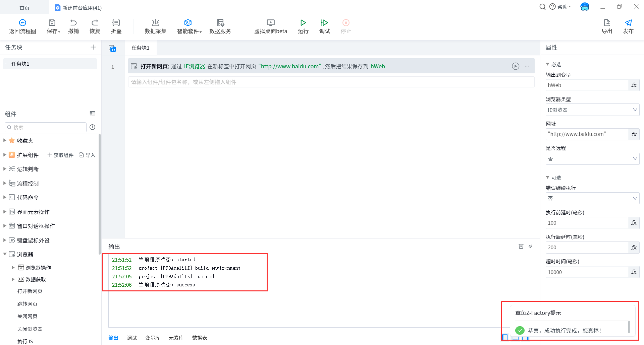Run line 1 with its play button
644x345 pixels.
point(516,66)
